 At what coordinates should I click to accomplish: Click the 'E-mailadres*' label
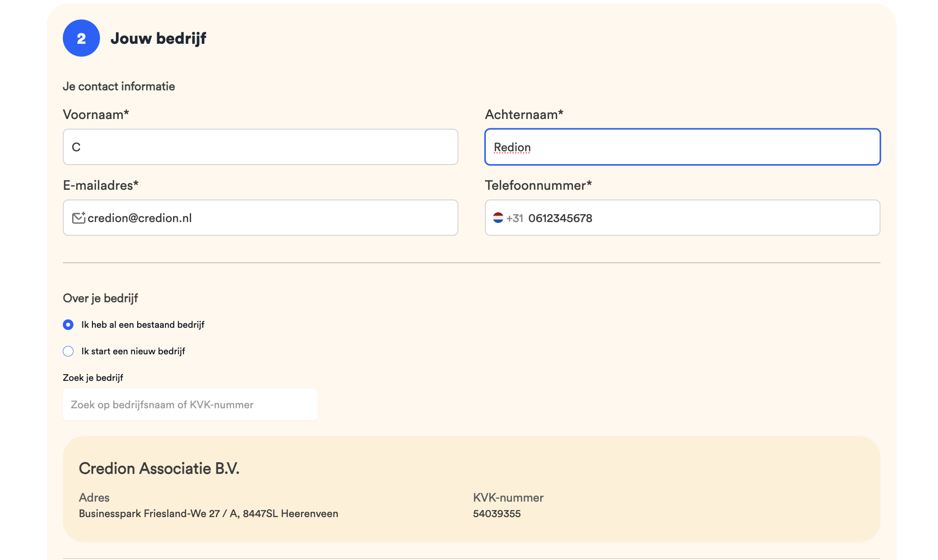point(100,185)
